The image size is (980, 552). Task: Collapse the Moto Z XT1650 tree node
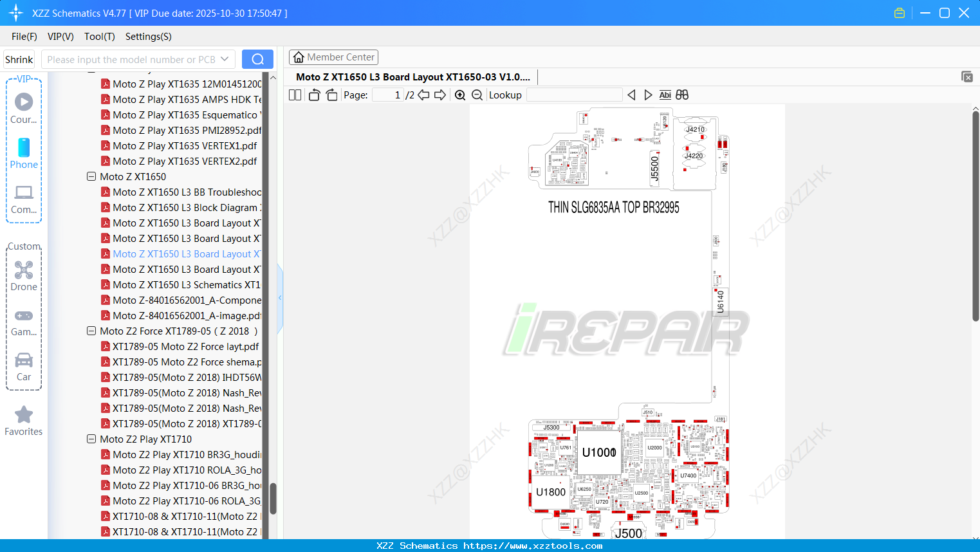(x=91, y=176)
